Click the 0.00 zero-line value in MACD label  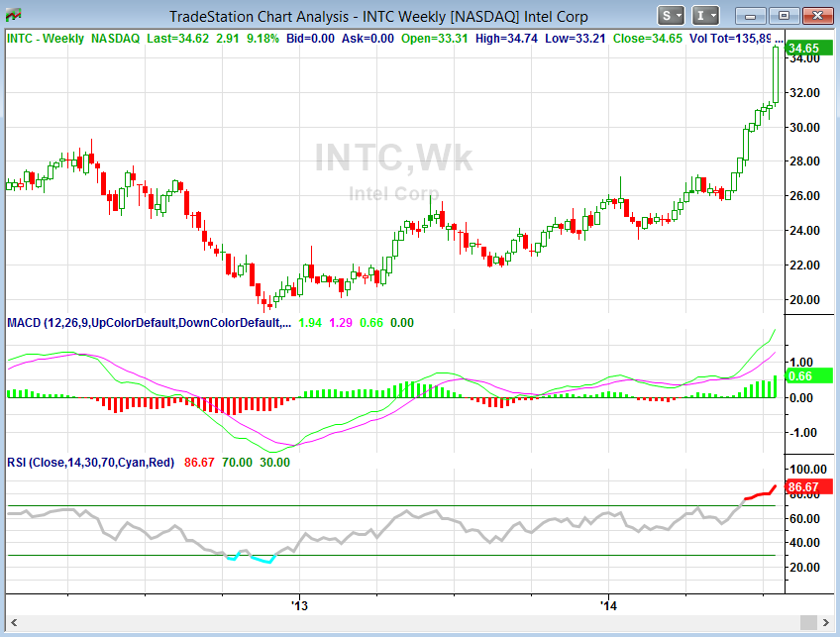tap(402, 323)
